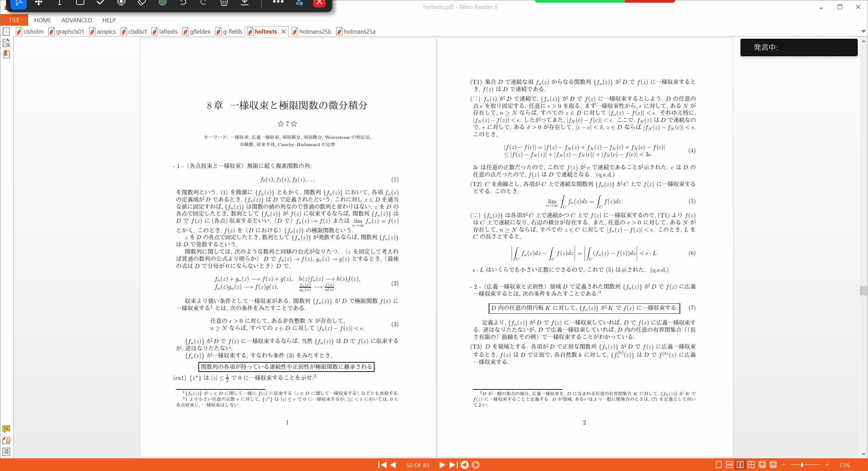Open the More Options menu in annotation toolbar
This screenshot has width=868, height=471.
[278, 3]
